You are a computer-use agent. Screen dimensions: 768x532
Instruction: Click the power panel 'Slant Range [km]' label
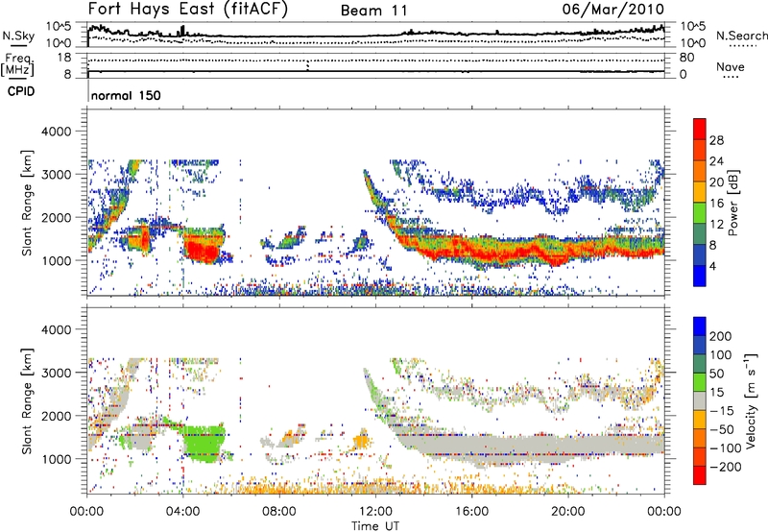point(27,203)
